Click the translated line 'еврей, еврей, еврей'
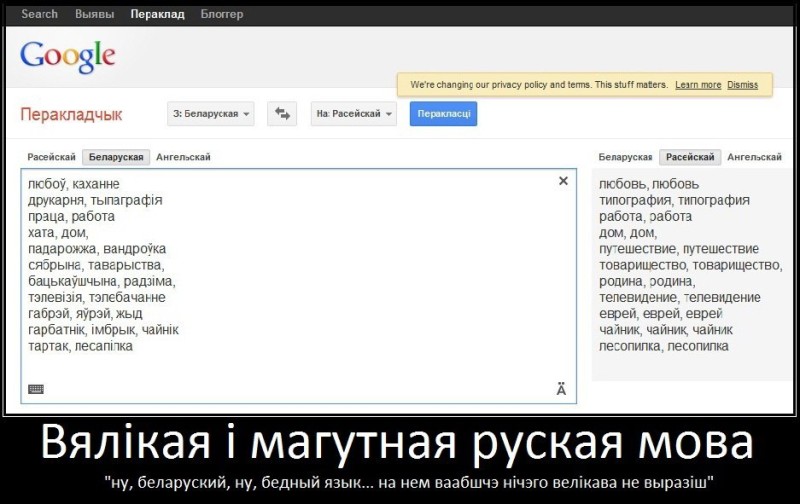This screenshot has width=800, height=504. (661, 314)
